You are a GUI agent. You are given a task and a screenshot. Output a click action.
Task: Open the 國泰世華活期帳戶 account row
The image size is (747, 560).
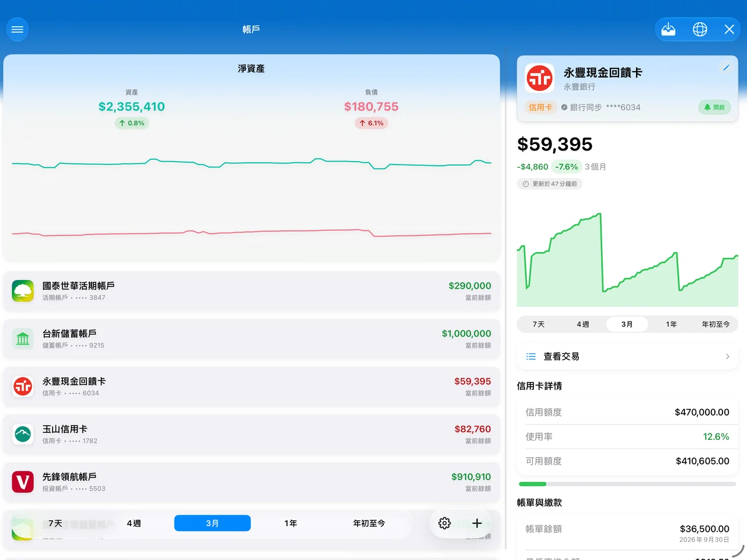pos(252,290)
